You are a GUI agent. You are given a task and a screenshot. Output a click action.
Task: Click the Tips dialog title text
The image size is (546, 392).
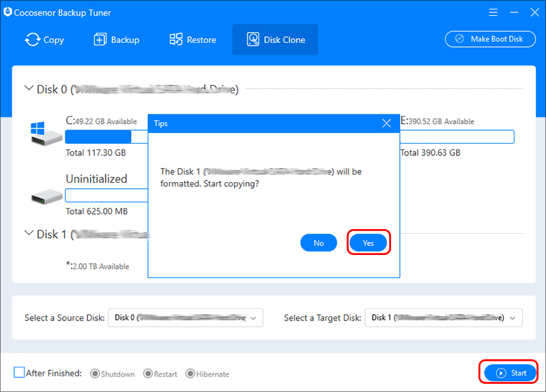click(x=161, y=123)
